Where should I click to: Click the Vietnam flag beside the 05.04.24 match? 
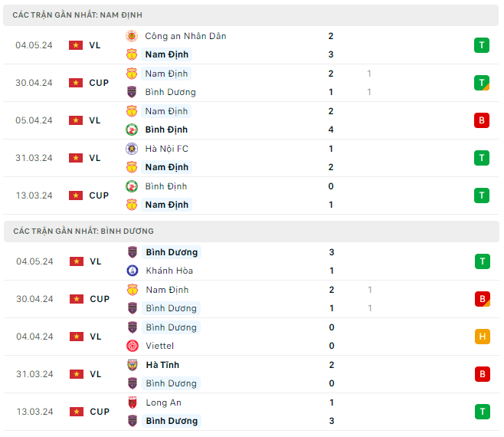coord(76,120)
